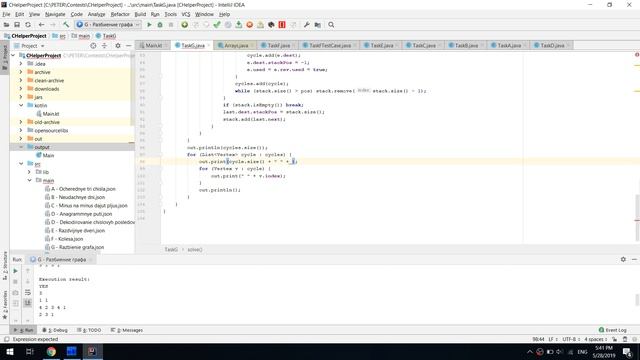Image resolution: width=640 pixels, height=360 pixels.
Task: Open the Messages tool window button
Action: click(127, 330)
